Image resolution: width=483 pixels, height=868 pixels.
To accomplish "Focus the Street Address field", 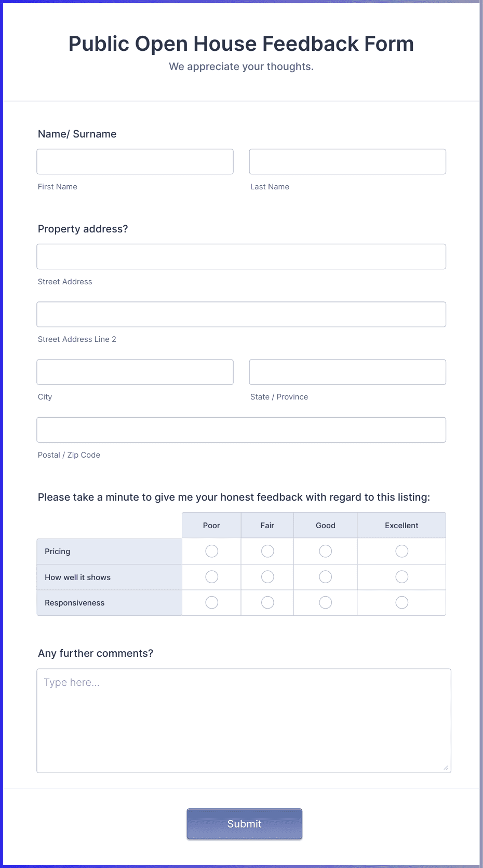I will [242, 256].
